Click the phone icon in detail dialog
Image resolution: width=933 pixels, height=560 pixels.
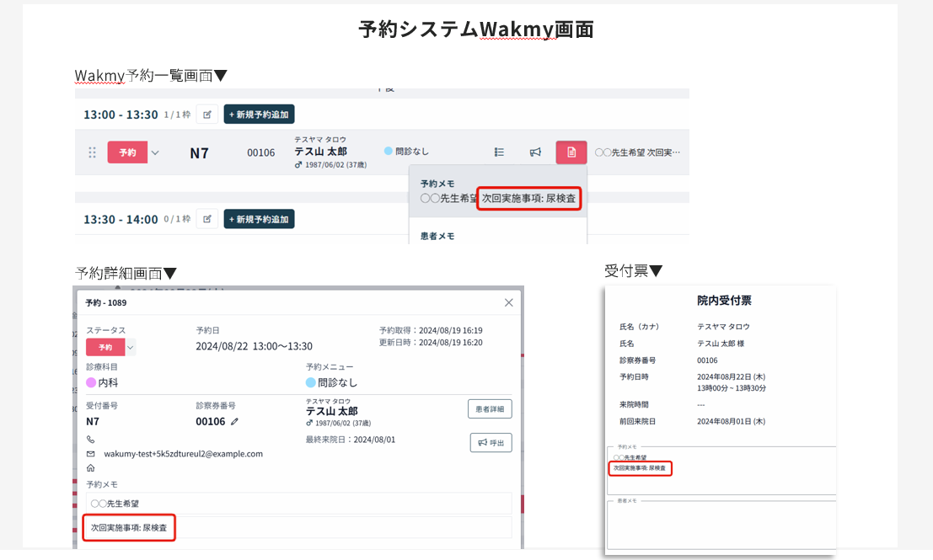click(x=90, y=440)
